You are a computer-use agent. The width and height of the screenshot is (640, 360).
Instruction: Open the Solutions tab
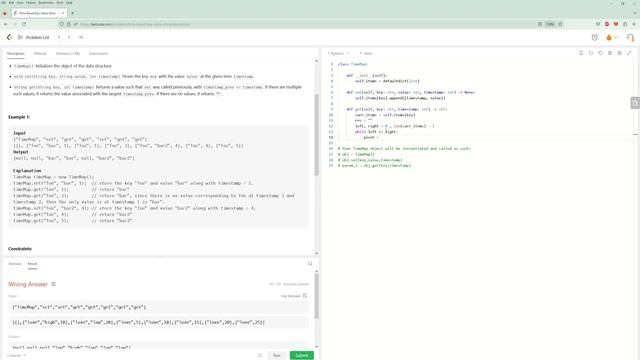pyautogui.click(x=68, y=53)
